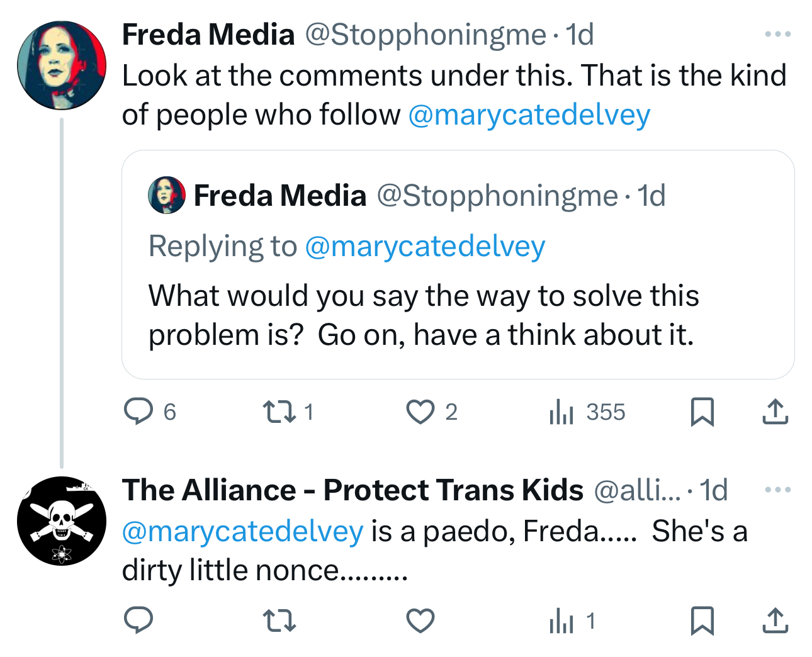The width and height of the screenshot is (812, 657).
Task: Bookmark the Freda Media post
Action: click(x=702, y=412)
